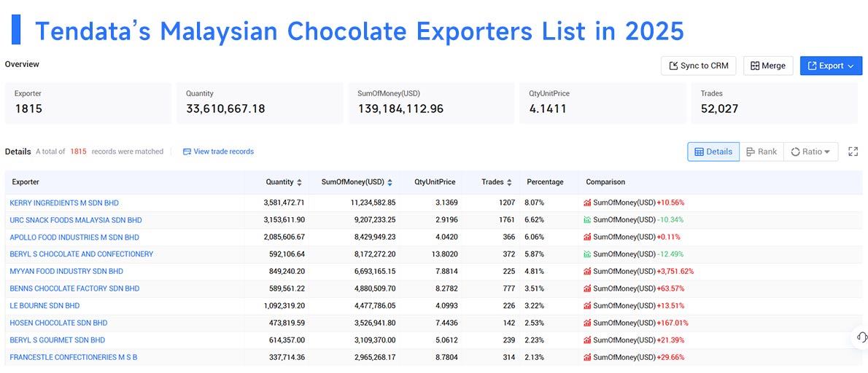Open BERYL S GOURMET SDN BHD link
The height and width of the screenshot is (373, 868).
pyautogui.click(x=58, y=339)
